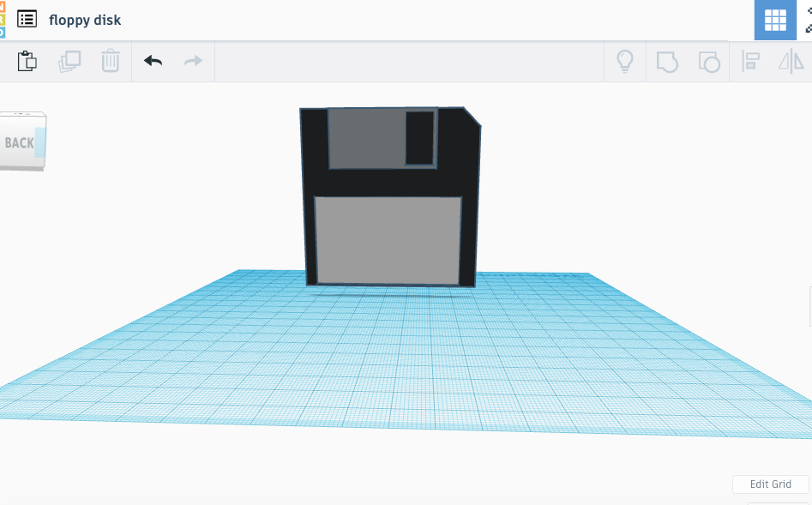Switch to the 3D design grid view
The image size is (812, 505).
(x=775, y=20)
